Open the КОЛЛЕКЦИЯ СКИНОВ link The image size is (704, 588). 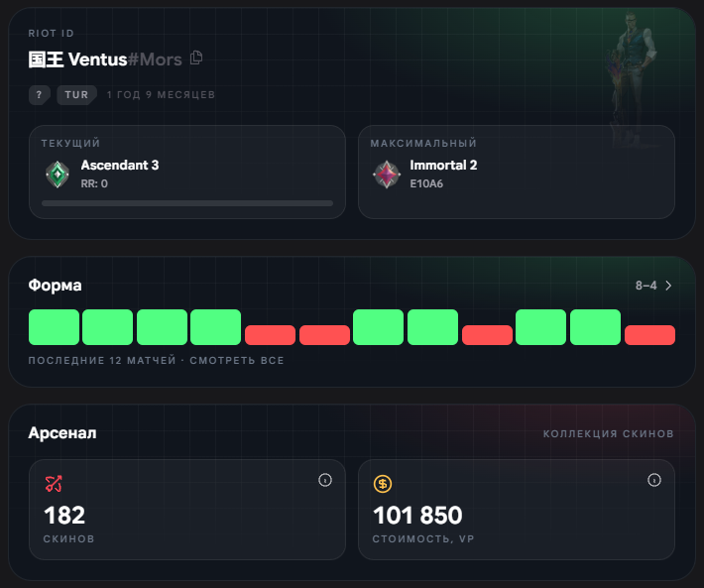pos(609,433)
